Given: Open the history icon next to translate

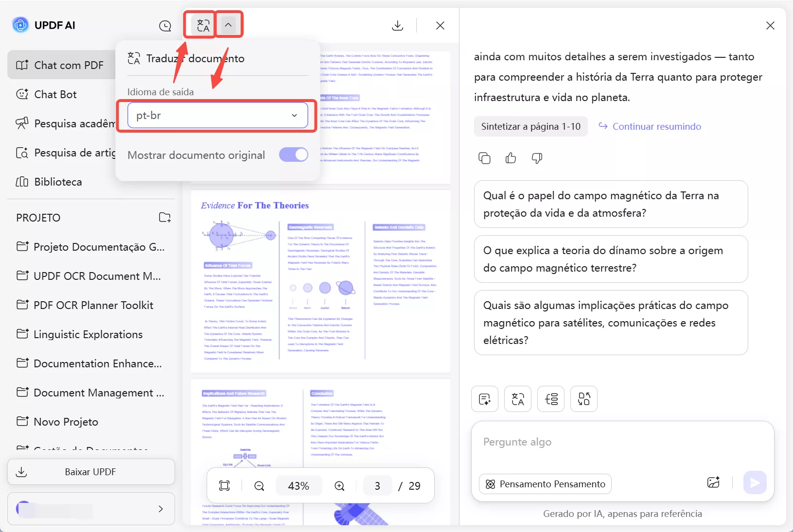Looking at the screenshot, I should click(165, 26).
